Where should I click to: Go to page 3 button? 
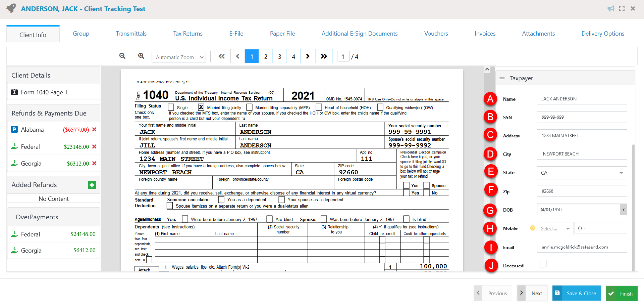pos(280,56)
